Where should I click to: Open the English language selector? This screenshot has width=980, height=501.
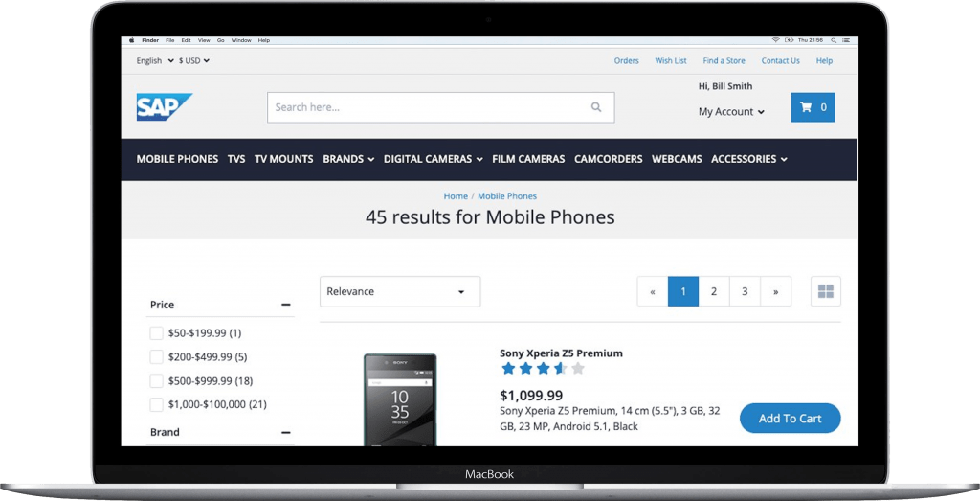pos(154,61)
